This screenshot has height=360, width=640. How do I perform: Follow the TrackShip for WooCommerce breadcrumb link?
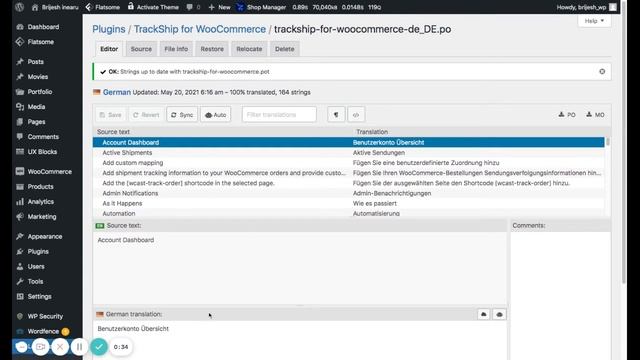click(200, 29)
